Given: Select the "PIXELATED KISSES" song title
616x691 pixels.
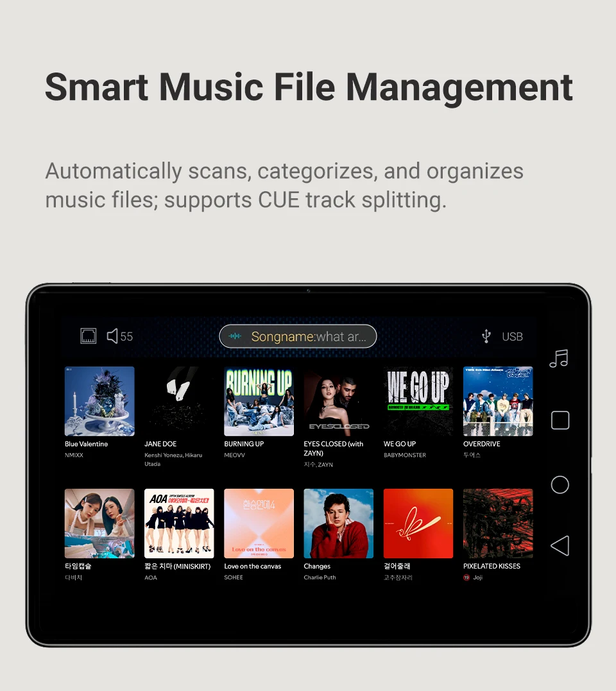Looking at the screenshot, I should (x=492, y=567).
